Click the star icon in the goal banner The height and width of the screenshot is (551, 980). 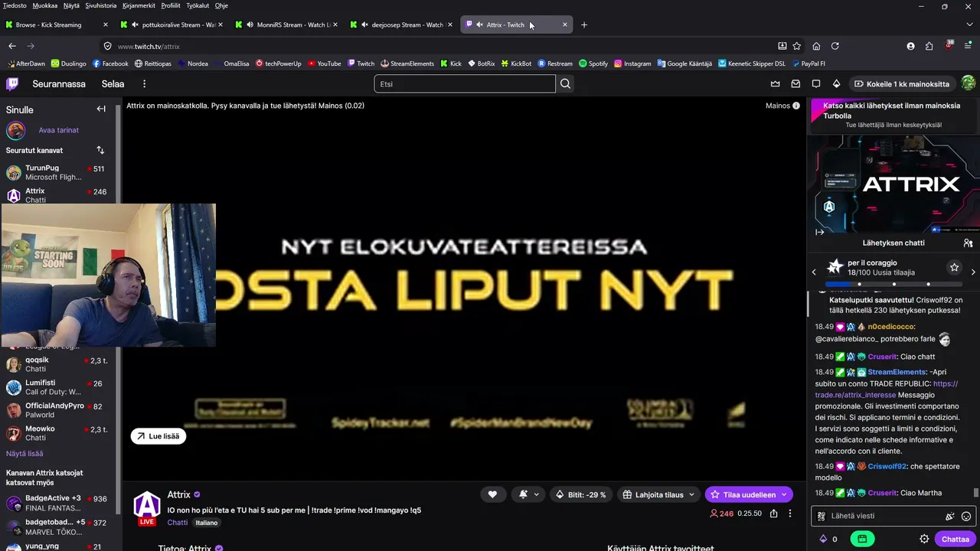pos(954,267)
